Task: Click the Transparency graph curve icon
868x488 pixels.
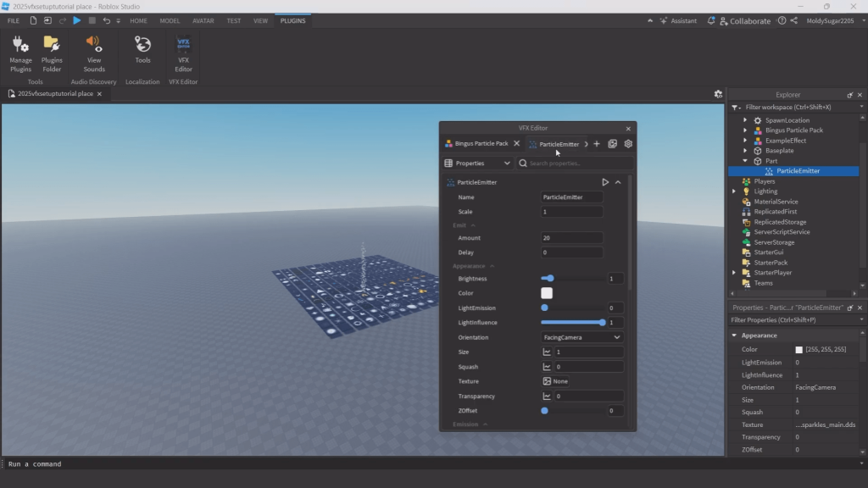Action: coord(547,396)
